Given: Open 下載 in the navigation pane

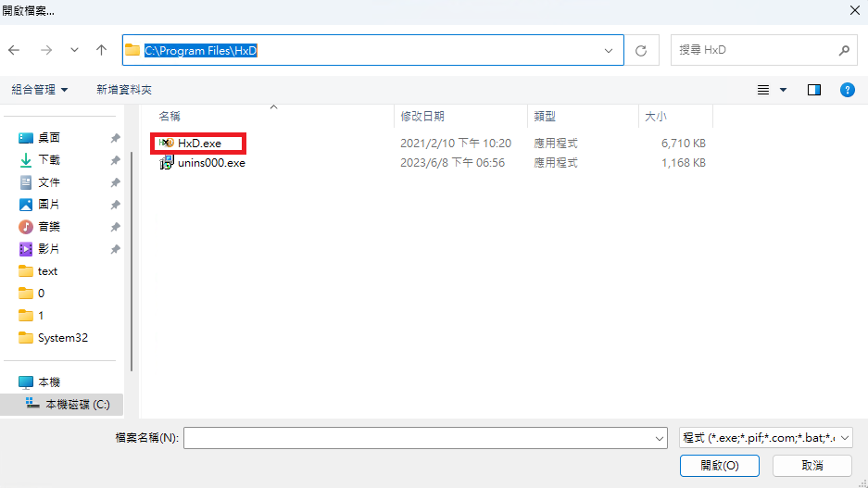Looking at the screenshot, I should click(x=49, y=160).
